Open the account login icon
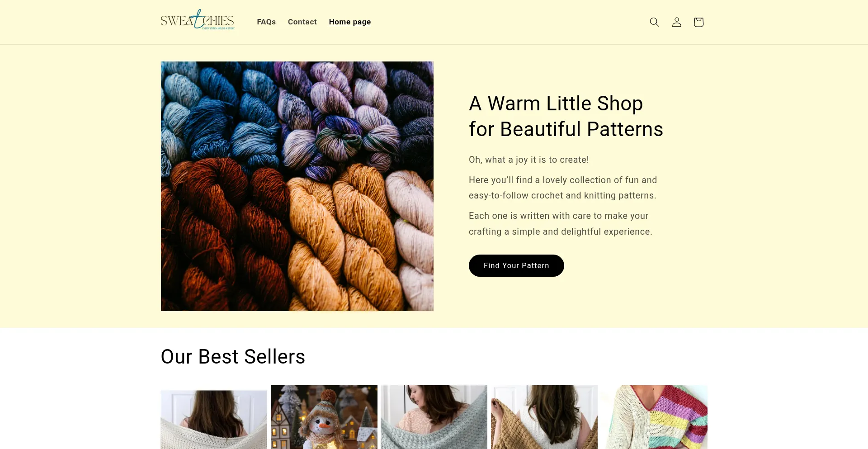868x449 pixels. pos(676,22)
